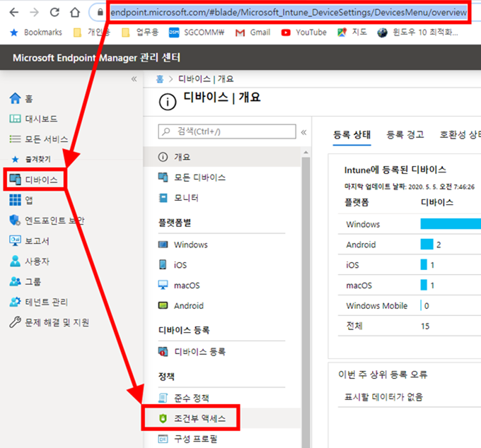Image resolution: width=481 pixels, height=448 pixels.
Task: Go back using browser back arrow
Action: 14,13
